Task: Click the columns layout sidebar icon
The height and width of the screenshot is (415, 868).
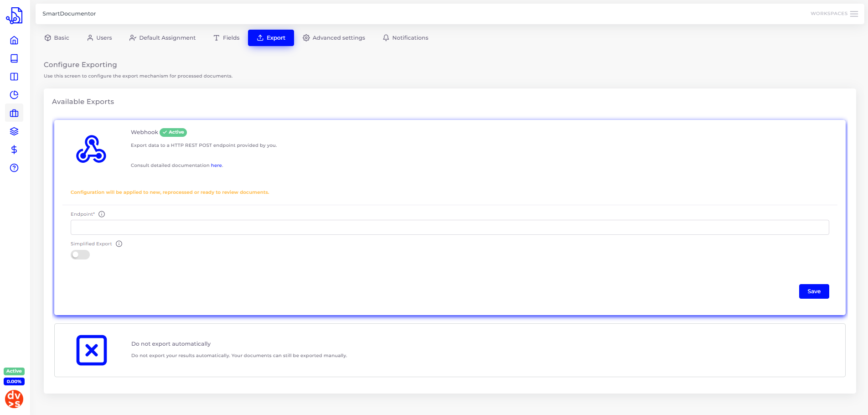Action: pos(14,77)
